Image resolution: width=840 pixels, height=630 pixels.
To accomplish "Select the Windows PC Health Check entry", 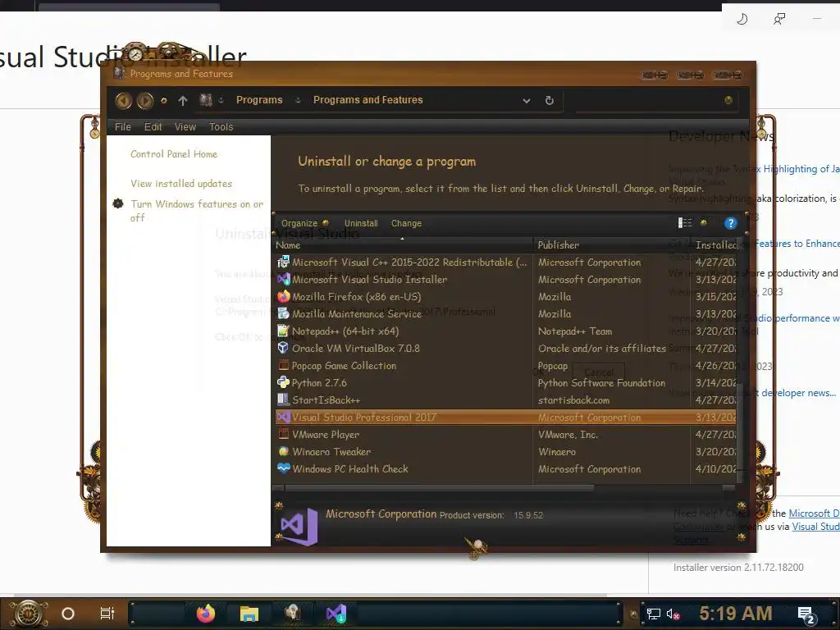I will coord(505,468).
